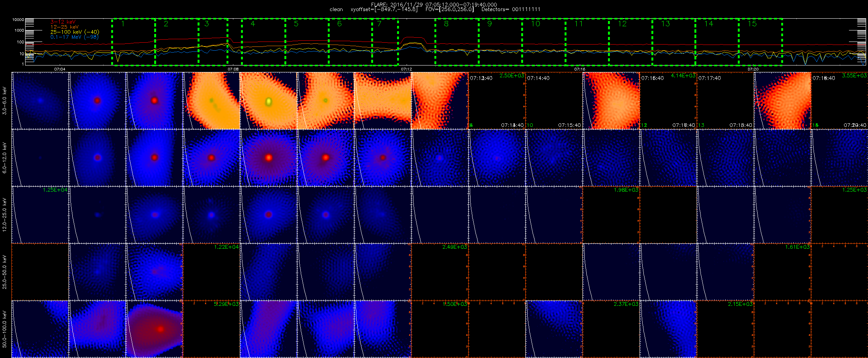
Task: Open the interval 7 hourglass-shaped 3.0-6.0 keV image
Action: click(383, 101)
